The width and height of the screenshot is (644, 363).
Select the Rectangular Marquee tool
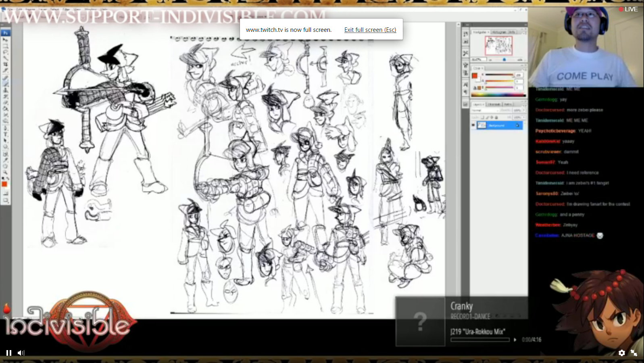5,46
